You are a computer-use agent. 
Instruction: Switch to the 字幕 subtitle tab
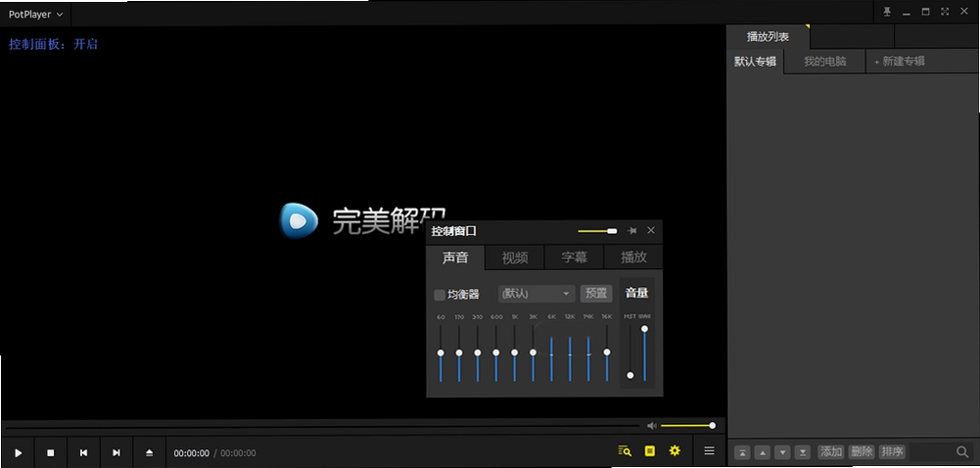click(x=575, y=257)
